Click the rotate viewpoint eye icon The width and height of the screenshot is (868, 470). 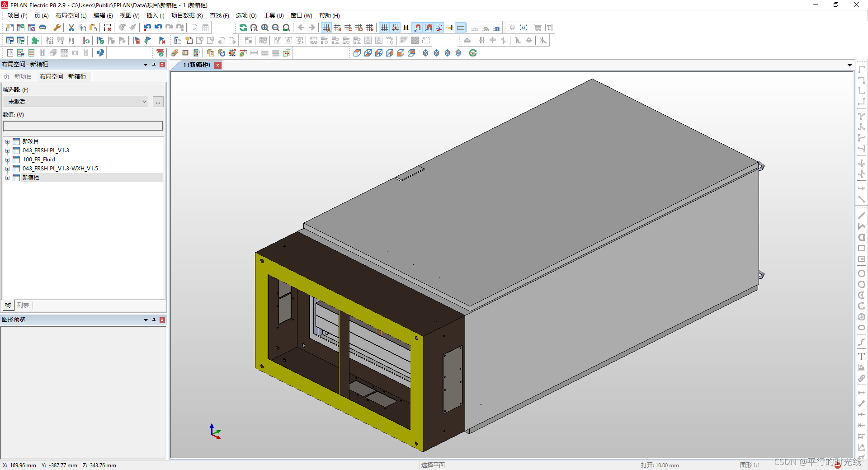click(x=473, y=53)
